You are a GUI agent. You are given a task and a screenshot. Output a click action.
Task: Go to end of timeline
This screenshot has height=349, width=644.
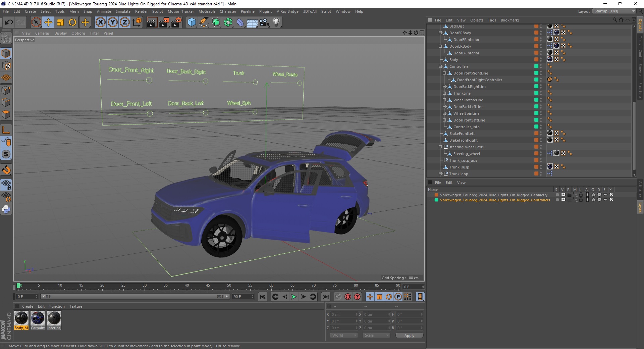[326, 297]
